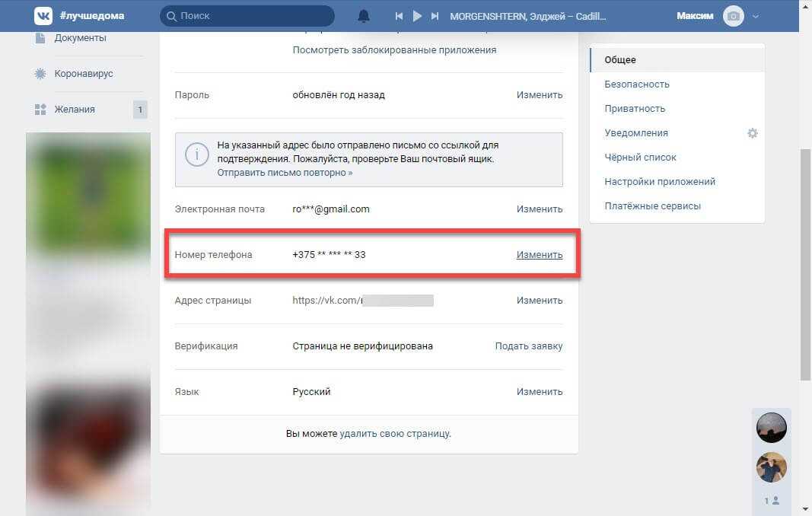Screen dimensions: 812x516
Task: Click the current track title MORGENSHTERN
Action: pyautogui.click(x=527, y=16)
